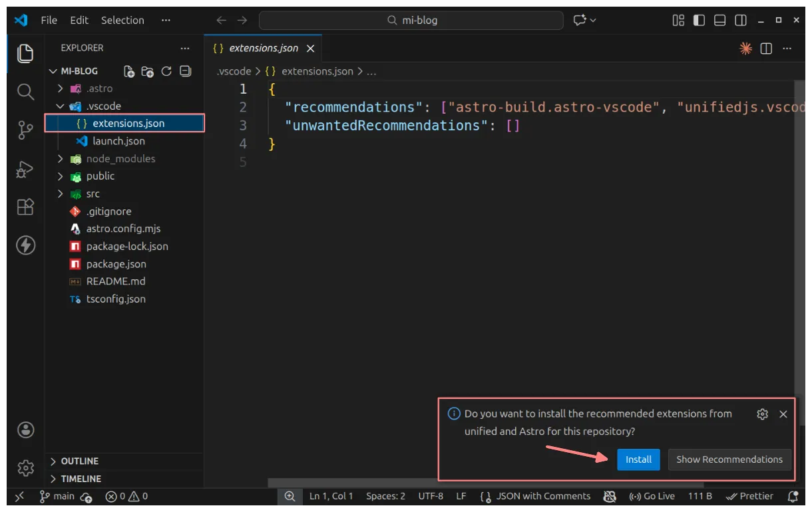Split the editor to the right

(x=766, y=49)
